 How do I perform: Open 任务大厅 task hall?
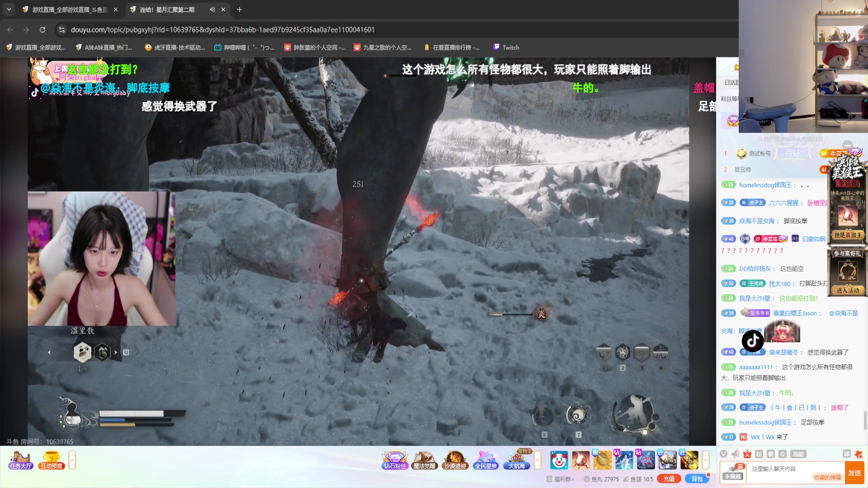21,460
